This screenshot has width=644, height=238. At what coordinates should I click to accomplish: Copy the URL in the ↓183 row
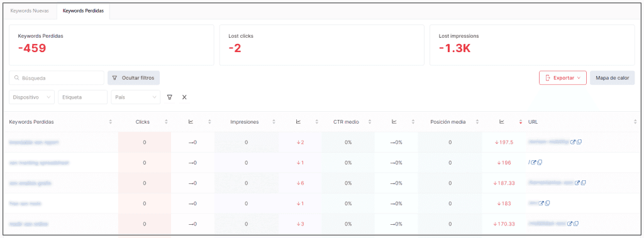click(547, 203)
